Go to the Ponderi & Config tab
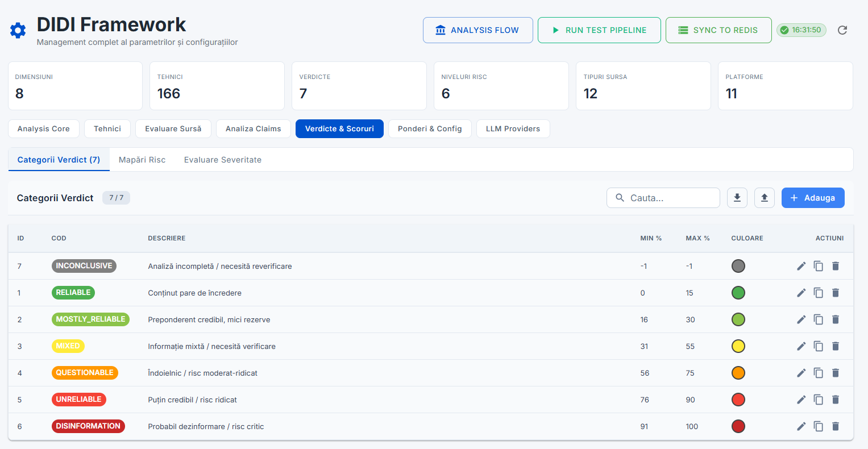Image resolution: width=868 pixels, height=449 pixels. coord(430,128)
